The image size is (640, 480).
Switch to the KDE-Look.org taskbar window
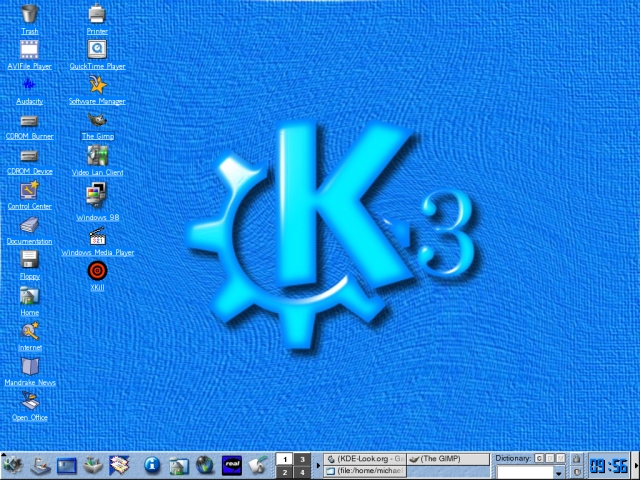click(365, 459)
